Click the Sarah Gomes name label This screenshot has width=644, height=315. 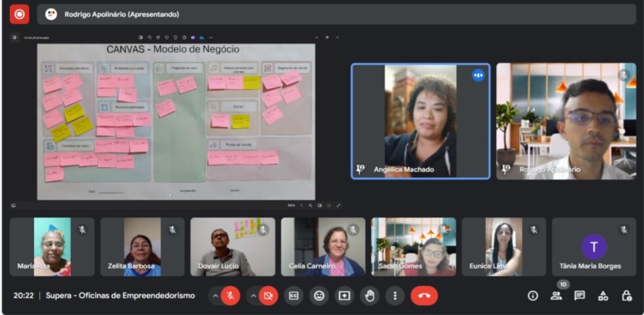click(400, 266)
